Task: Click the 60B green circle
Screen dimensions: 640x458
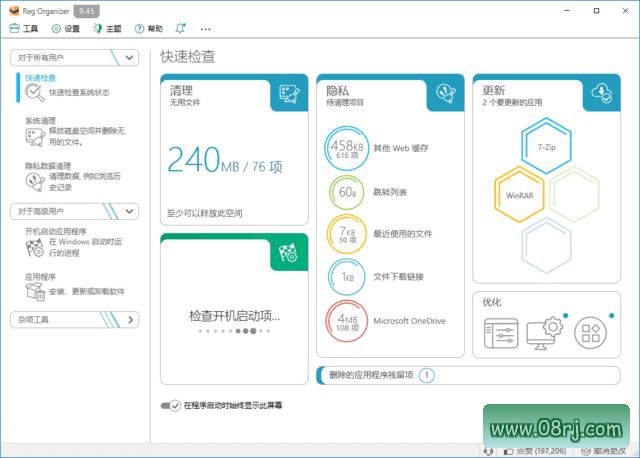Action: [x=347, y=192]
